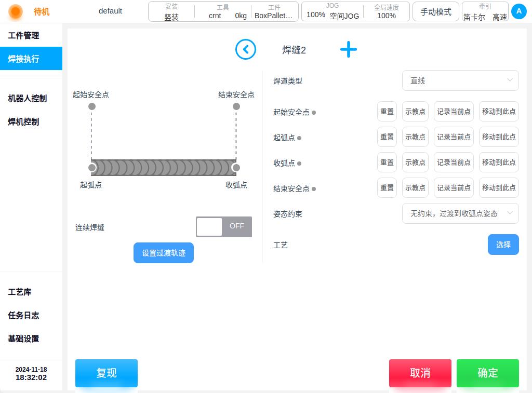Screen dimensions: 532x393
Task: Click the date and time display
Action: pyautogui.click(x=31, y=373)
